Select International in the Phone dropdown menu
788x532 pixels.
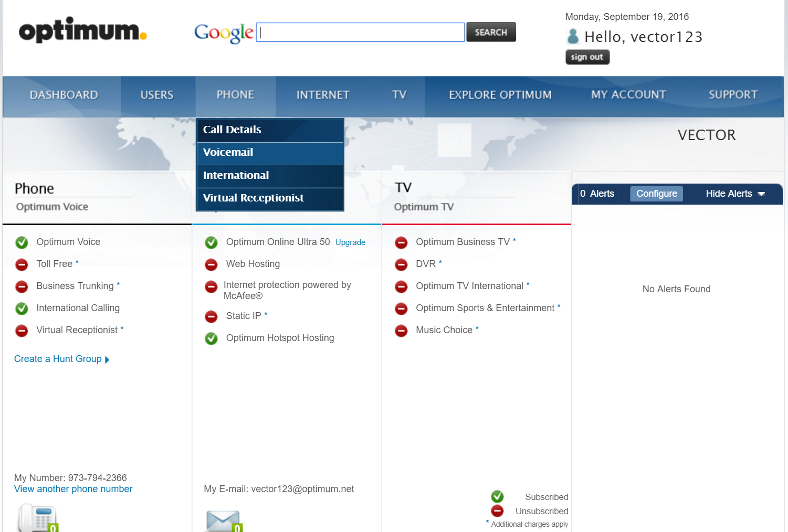(270, 176)
